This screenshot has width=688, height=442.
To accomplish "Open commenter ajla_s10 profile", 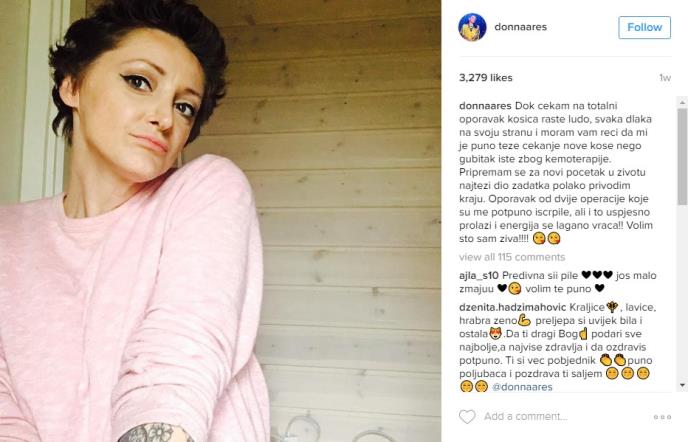I will (479, 276).
